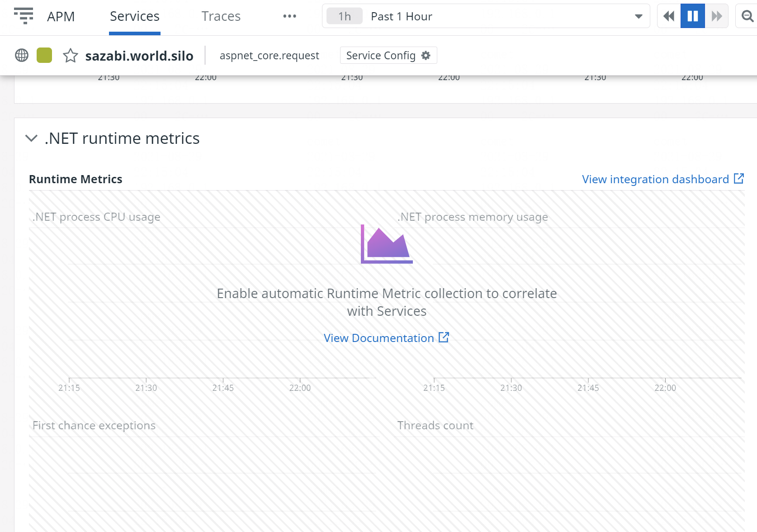Viewport: 757px width, 532px height.
Task: Click the zoom-out magnifier icon
Action: (x=748, y=16)
